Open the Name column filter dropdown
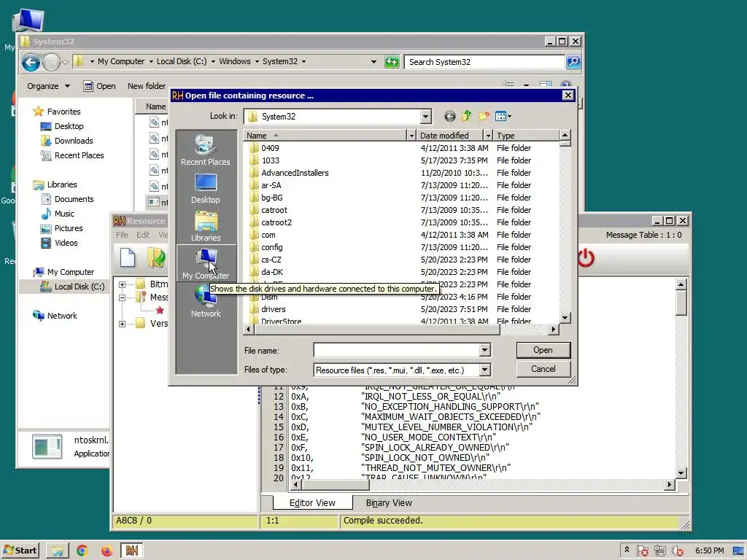747x560 pixels. [x=411, y=136]
